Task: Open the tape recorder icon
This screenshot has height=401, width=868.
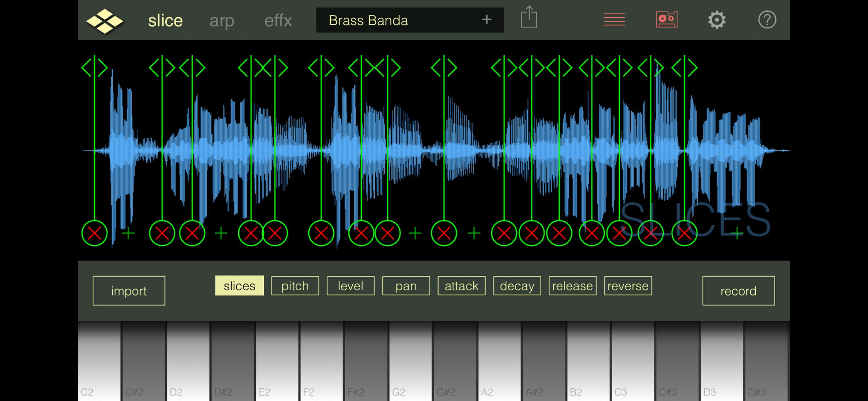Action: pyautogui.click(x=666, y=20)
